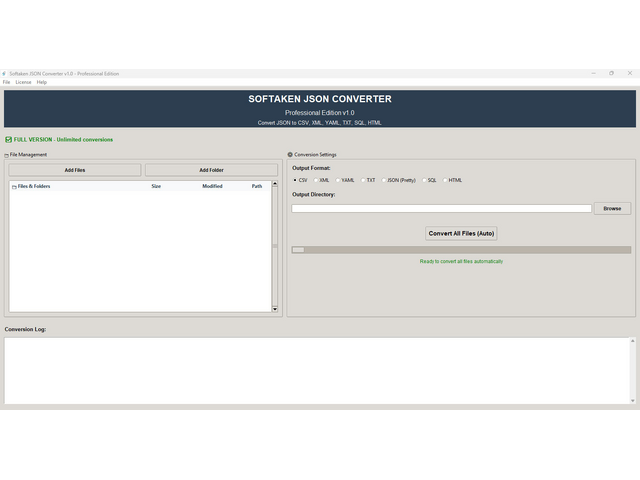Open the Help menu
The height and width of the screenshot is (480, 640).
(42, 82)
